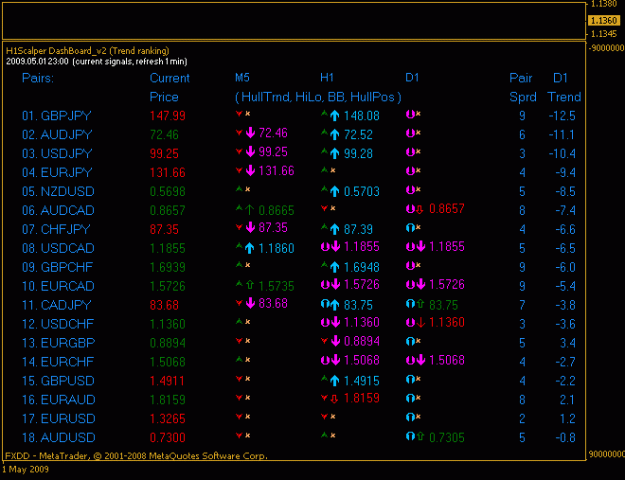Click the current price 0.7300
Screen dimensions: 625x480
(x=167, y=438)
